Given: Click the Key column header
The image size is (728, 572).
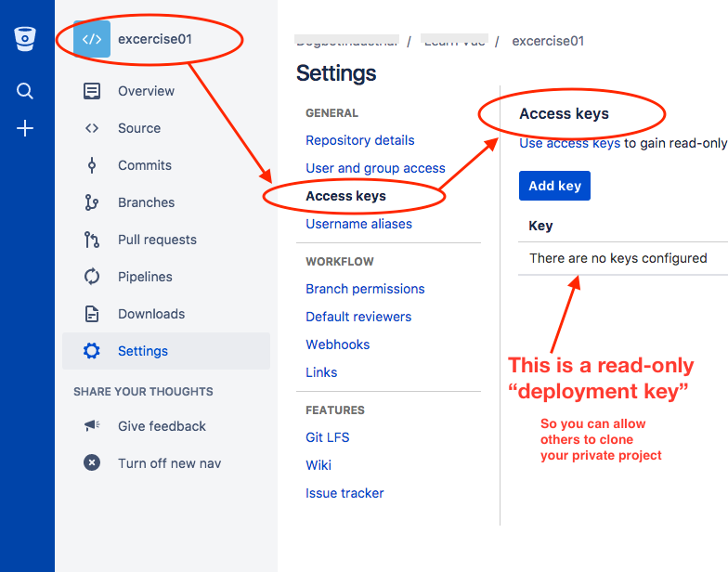Looking at the screenshot, I should point(540,226).
